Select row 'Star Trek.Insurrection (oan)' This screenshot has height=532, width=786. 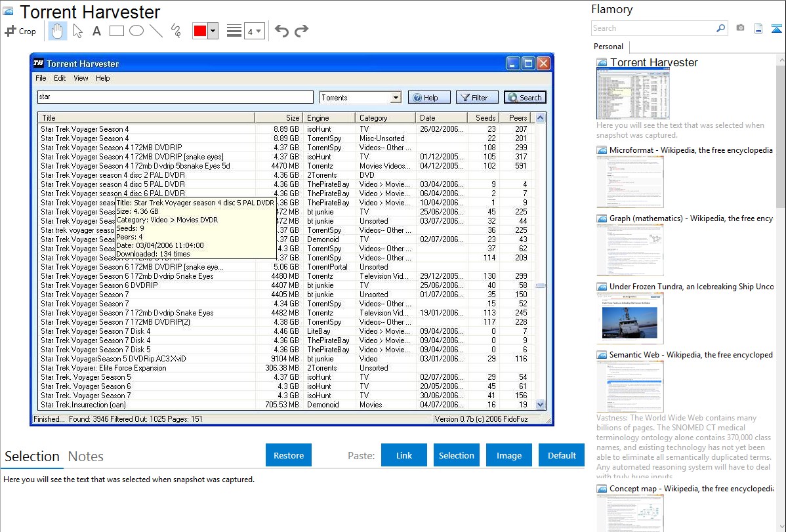285,405
